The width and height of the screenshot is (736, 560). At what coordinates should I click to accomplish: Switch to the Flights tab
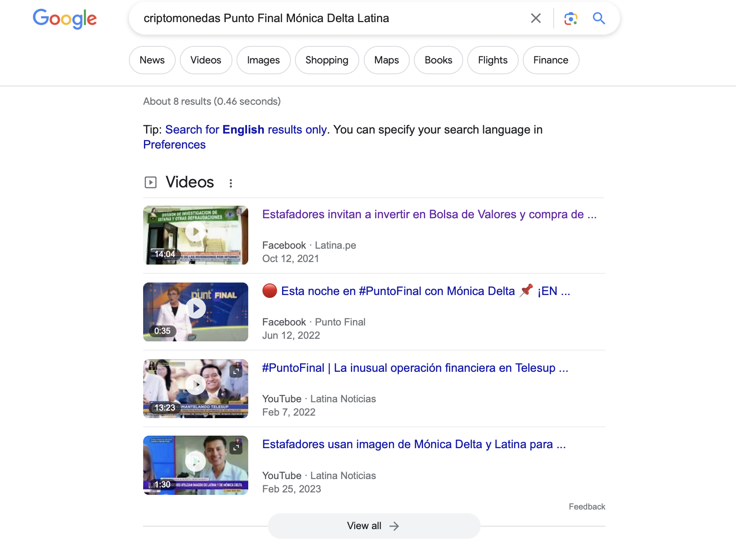pyautogui.click(x=493, y=60)
